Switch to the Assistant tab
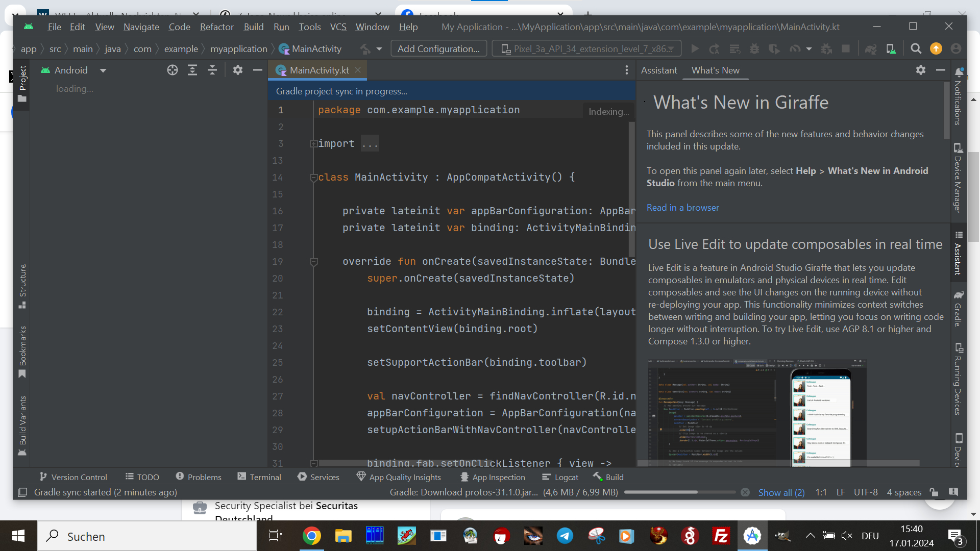Viewport: 980px width, 551px height. [659, 70]
